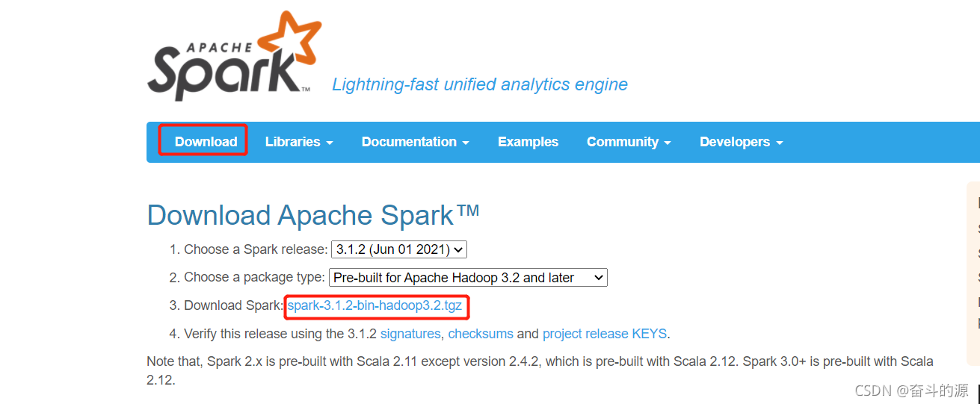Screen dimensions: 980x404
Task: Open the checksums link
Action: (481, 334)
